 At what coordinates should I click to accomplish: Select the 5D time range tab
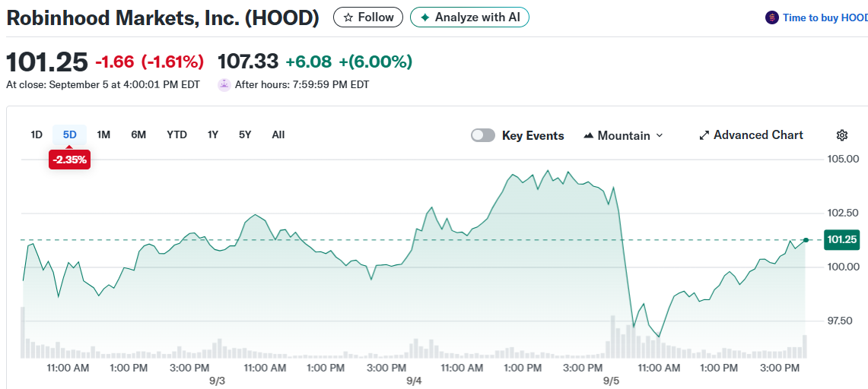click(70, 134)
